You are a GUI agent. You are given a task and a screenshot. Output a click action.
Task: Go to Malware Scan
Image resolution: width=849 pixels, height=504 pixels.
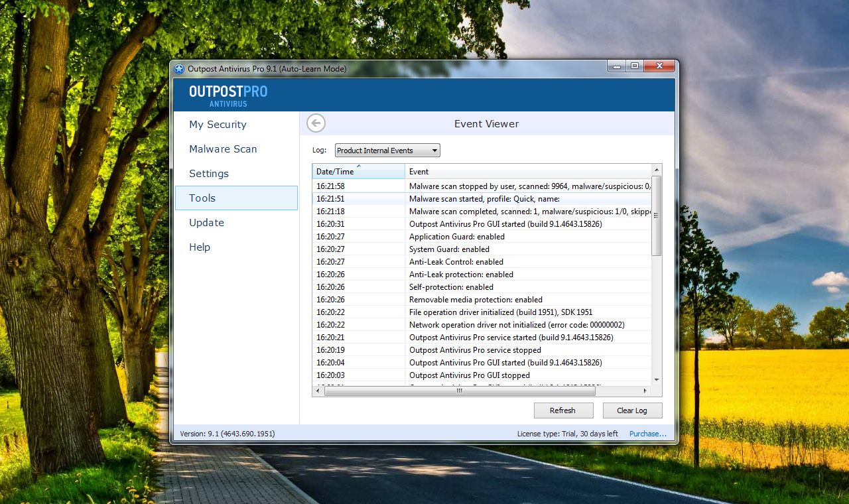click(x=223, y=149)
